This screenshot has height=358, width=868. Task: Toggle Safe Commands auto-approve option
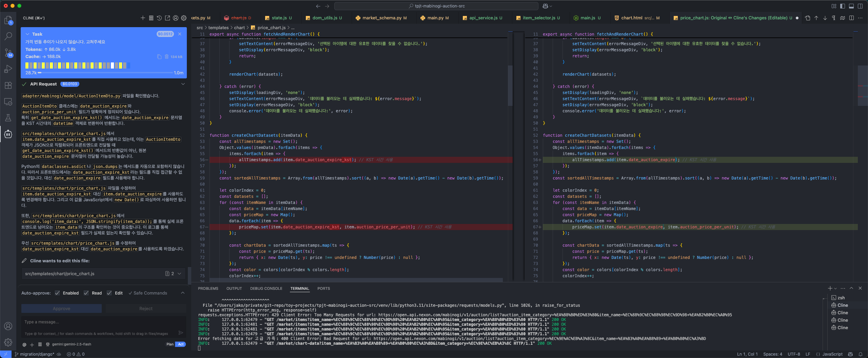click(147, 293)
